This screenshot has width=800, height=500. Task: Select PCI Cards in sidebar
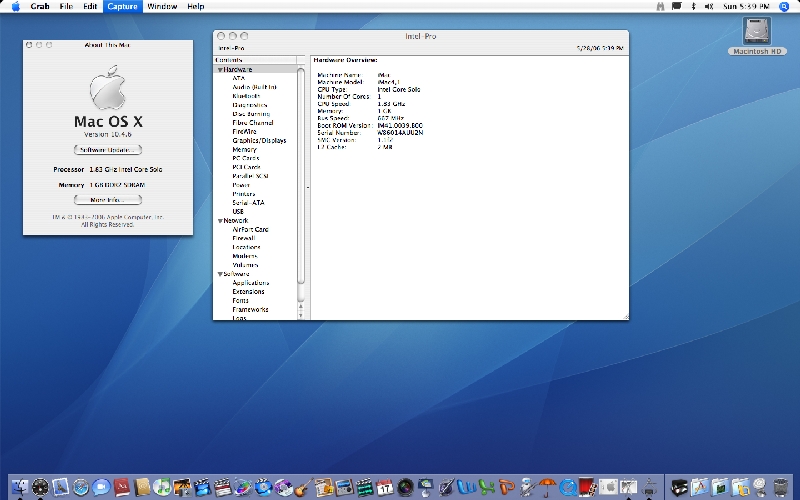(246, 167)
